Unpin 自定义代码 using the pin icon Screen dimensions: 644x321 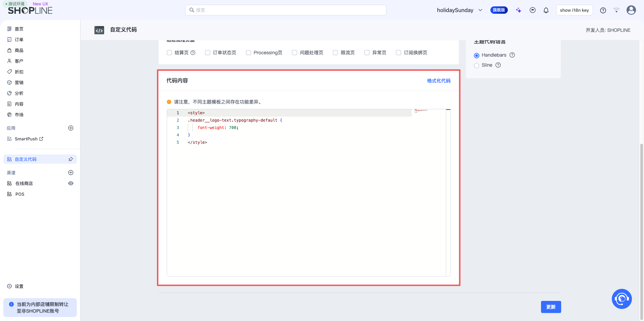71,159
